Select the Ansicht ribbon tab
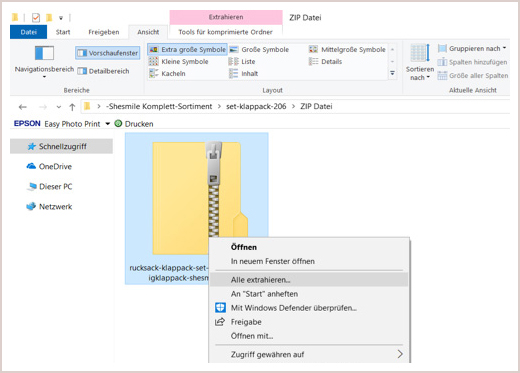Screen dimensions: 520x373 148,32
